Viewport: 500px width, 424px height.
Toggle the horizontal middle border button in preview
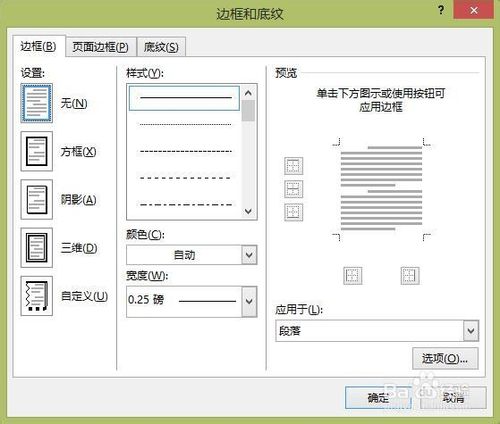coord(294,189)
